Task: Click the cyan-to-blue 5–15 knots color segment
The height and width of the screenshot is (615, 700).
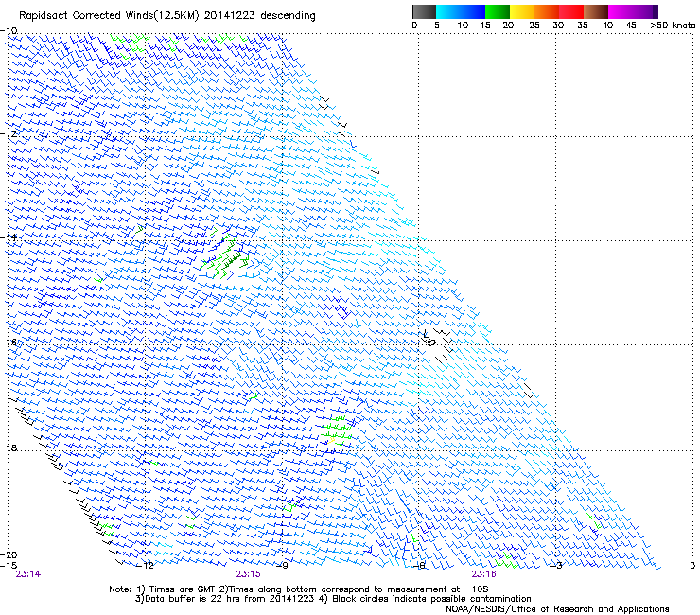Action: pyautogui.click(x=461, y=11)
